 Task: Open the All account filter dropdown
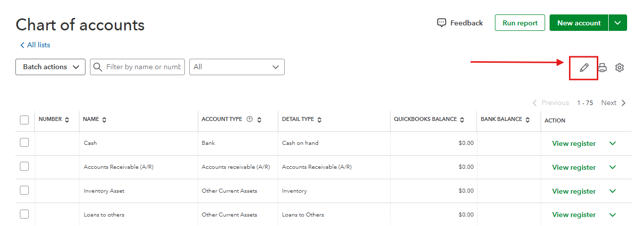coord(237,67)
